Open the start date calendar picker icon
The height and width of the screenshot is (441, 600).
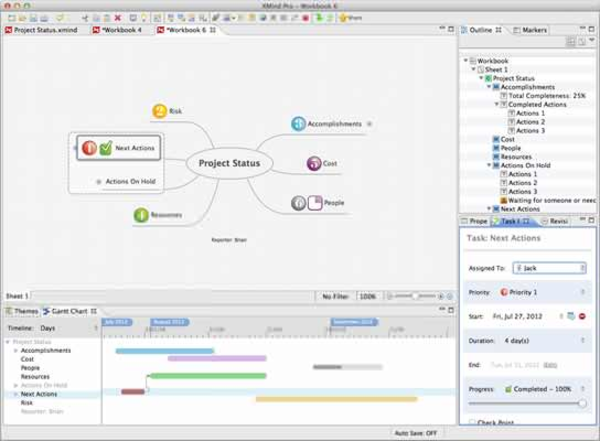(x=569, y=316)
